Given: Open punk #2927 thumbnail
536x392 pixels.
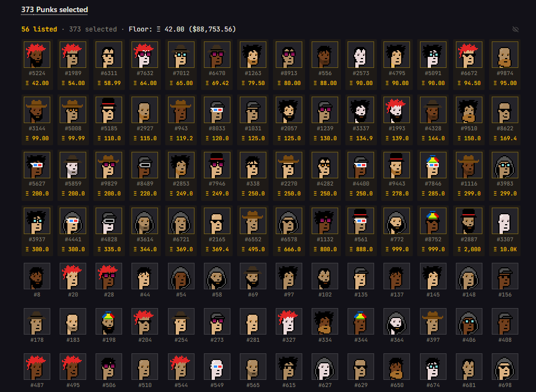Looking at the screenshot, I should point(145,110).
